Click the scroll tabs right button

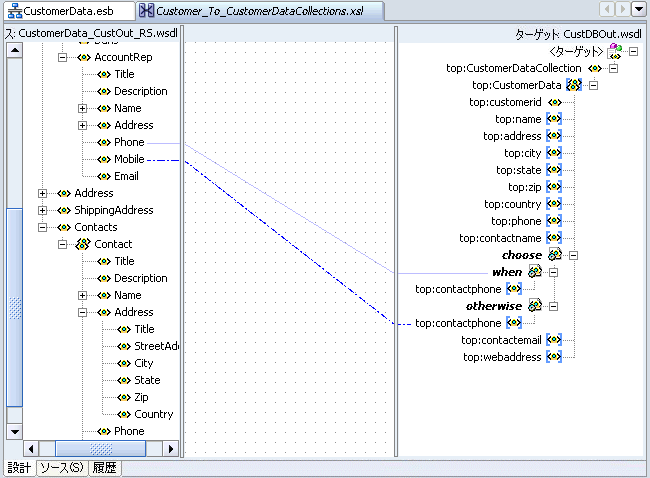[623, 9]
